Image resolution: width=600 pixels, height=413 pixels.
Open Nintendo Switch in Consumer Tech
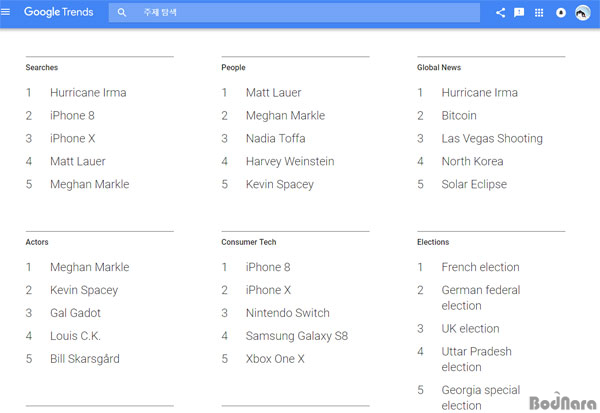[x=287, y=313]
